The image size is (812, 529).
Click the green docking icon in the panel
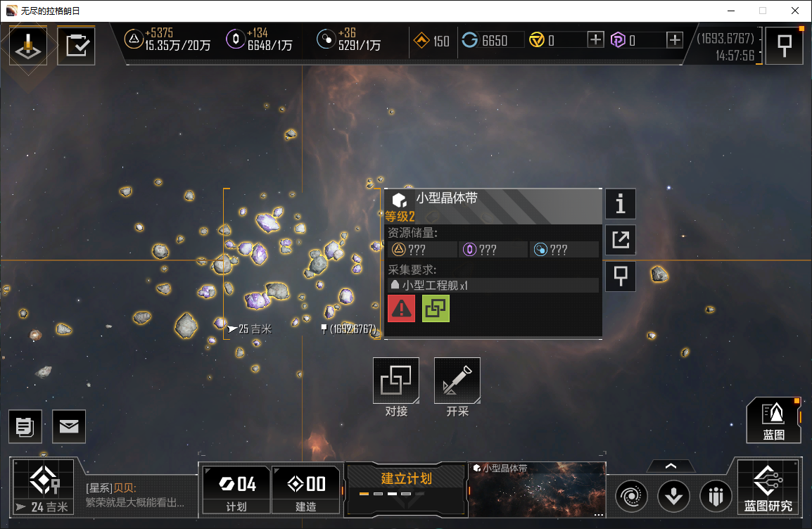tap(436, 309)
